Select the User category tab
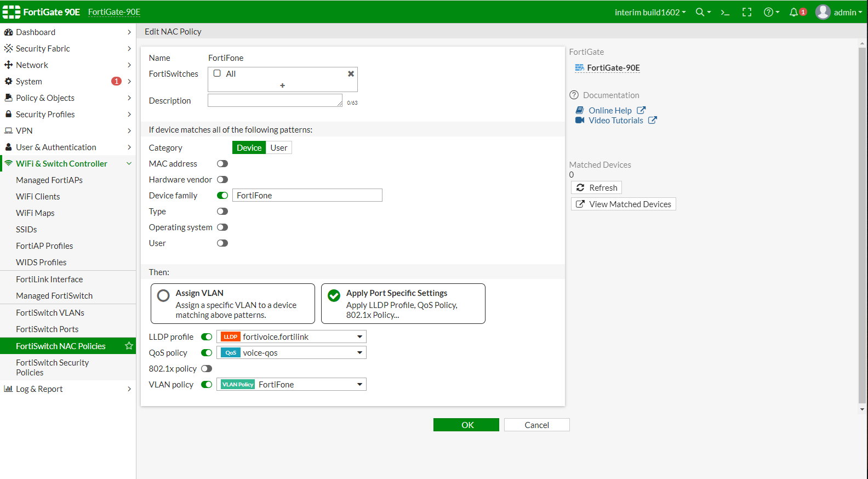 (279, 148)
